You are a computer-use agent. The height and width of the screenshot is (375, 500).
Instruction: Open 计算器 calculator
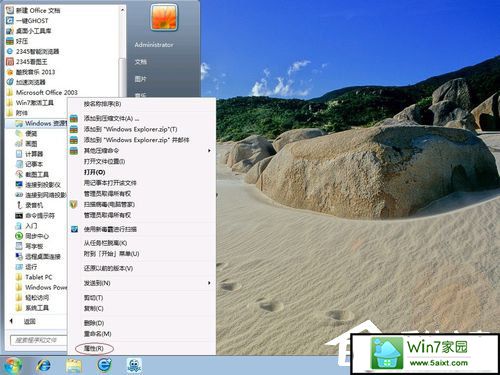point(29,154)
